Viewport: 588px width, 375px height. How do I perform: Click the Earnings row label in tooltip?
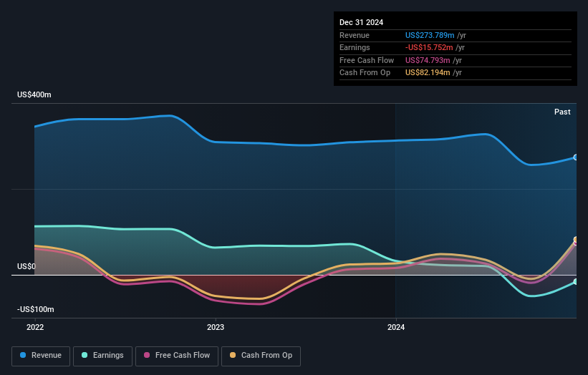tap(355, 47)
